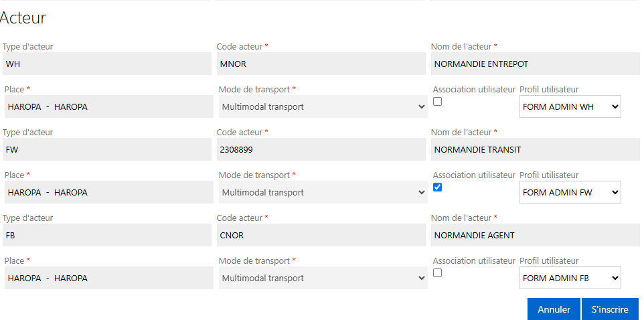Select the WH type d'acteur field

point(107,64)
